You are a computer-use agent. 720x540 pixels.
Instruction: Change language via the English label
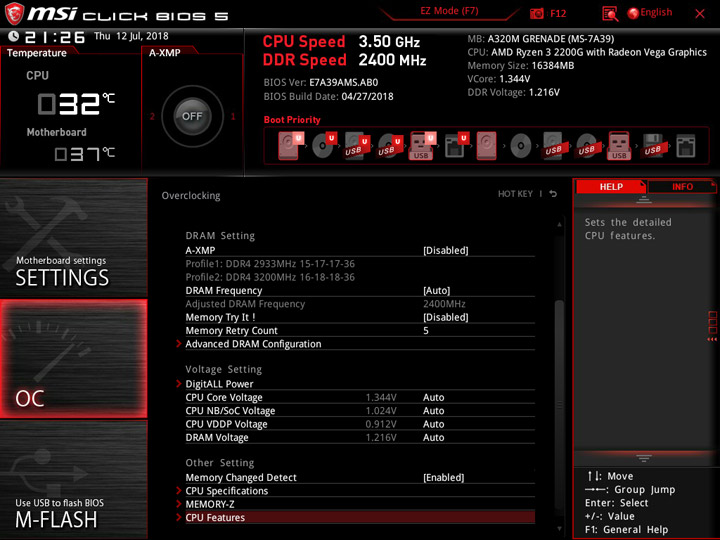pos(656,12)
